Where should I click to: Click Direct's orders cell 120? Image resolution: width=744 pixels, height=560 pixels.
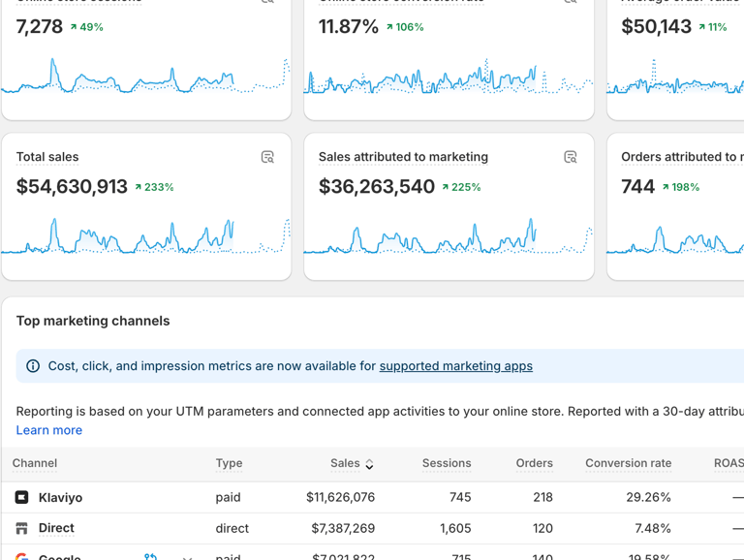pyautogui.click(x=542, y=528)
